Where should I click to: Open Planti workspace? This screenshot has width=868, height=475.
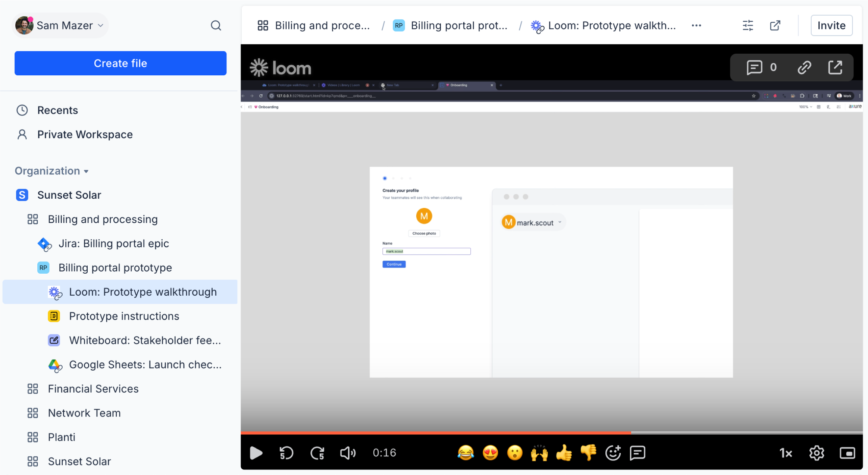pyautogui.click(x=51, y=437)
